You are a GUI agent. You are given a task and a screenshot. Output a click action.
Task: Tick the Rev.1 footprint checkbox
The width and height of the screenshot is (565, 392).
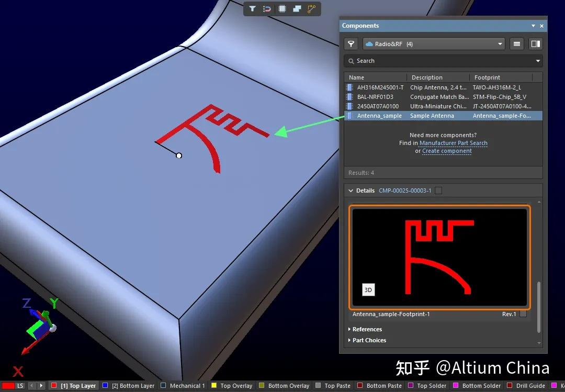523,314
